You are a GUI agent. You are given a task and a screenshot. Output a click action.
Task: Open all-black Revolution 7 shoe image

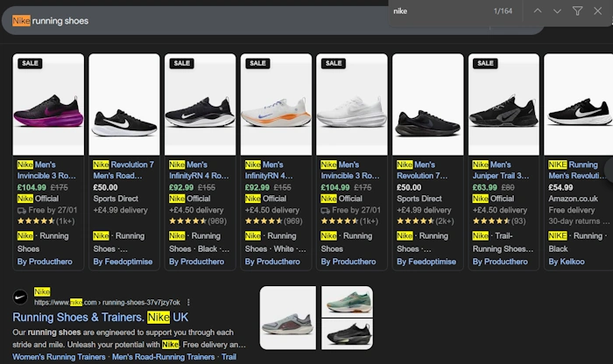(x=427, y=104)
